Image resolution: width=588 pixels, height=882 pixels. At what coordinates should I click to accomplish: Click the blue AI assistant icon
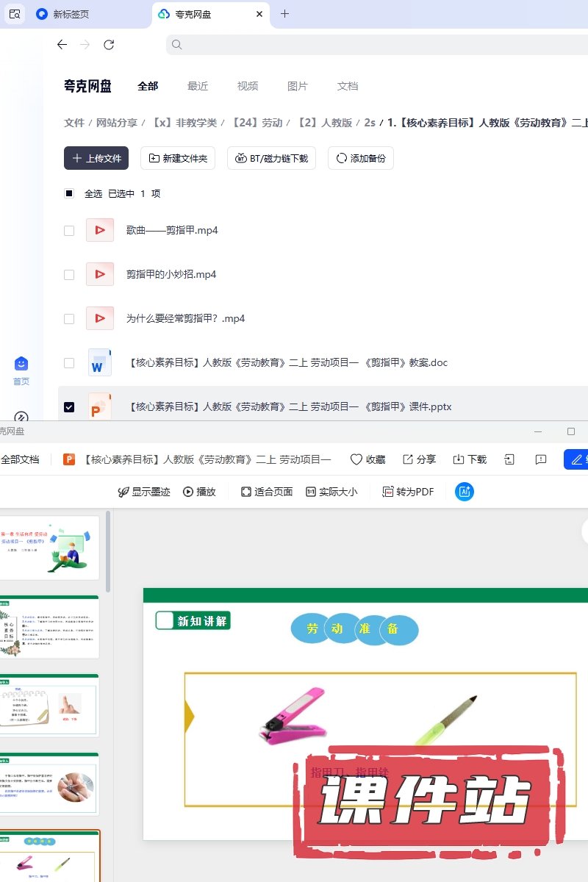464,492
